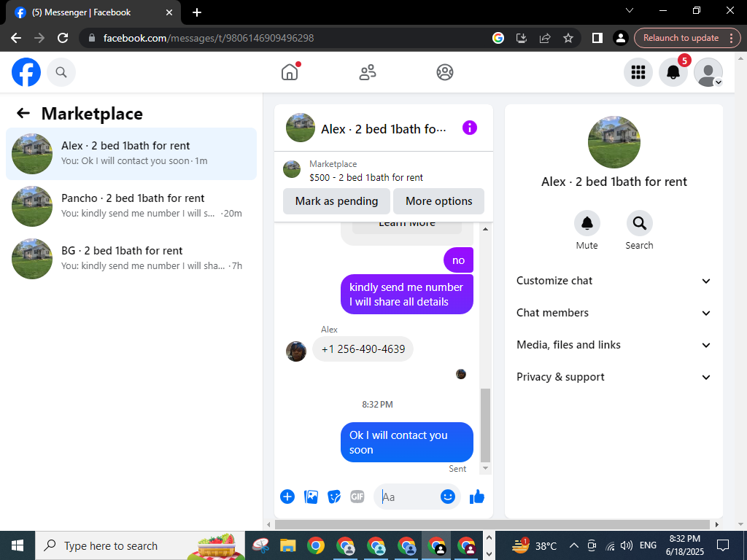Image resolution: width=747 pixels, height=560 pixels.
Task: Open Windows notification center
Action: (x=723, y=545)
